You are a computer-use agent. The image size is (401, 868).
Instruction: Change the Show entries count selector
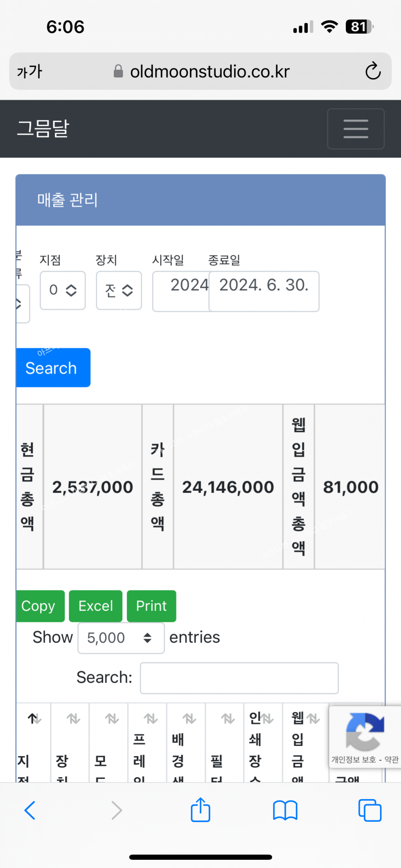[121, 638]
